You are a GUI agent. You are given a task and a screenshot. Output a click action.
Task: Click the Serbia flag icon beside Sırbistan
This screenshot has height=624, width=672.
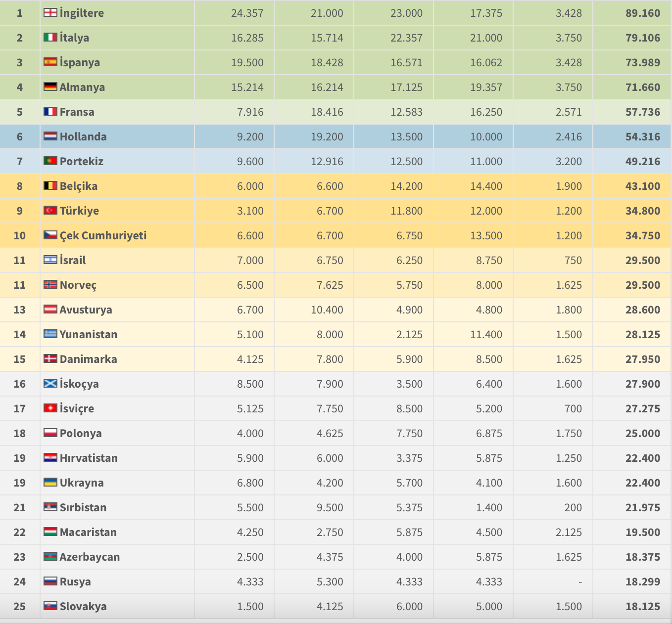(50, 506)
